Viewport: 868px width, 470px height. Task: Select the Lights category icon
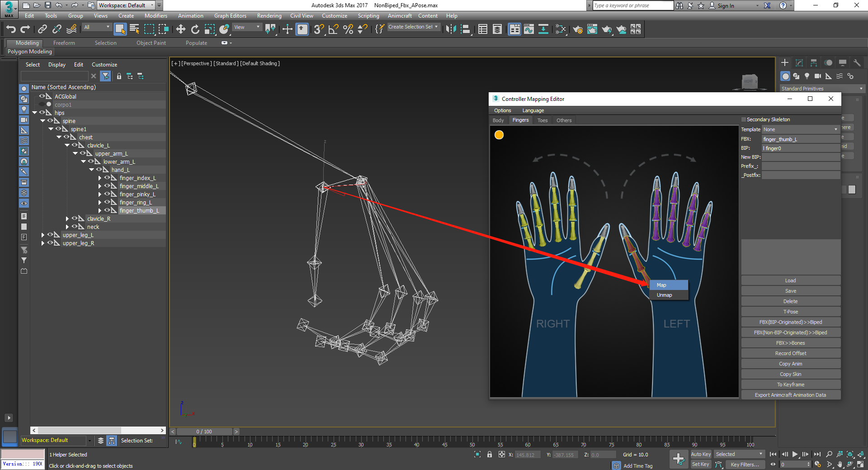click(x=807, y=76)
